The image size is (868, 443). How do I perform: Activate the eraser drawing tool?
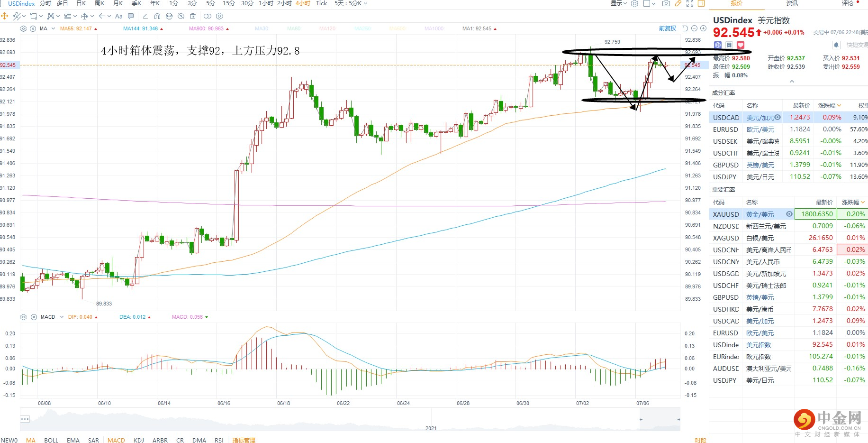point(145,16)
